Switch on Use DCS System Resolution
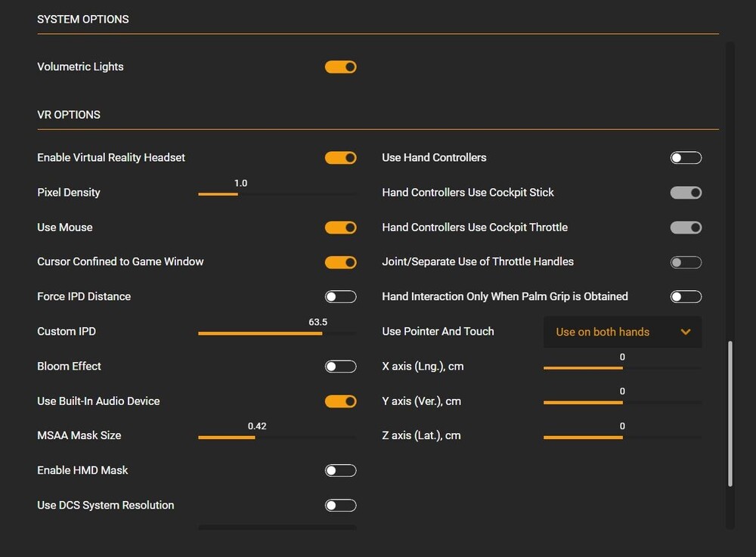The image size is (756, 557). pyautogui.click(x=340, y=506)
